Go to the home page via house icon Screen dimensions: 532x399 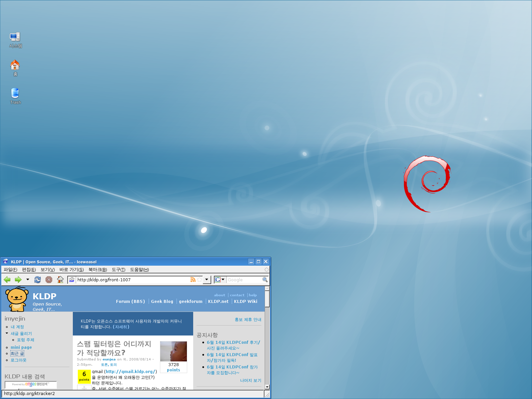60,280
